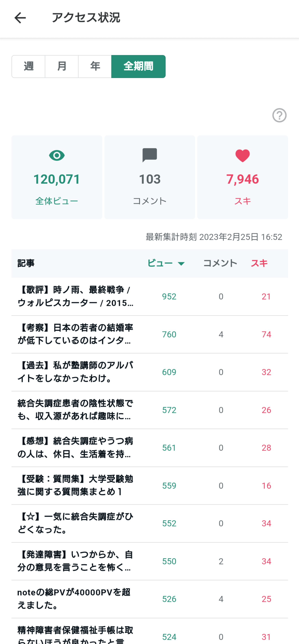Select the 週 period tab
The image size is (299, 644).
pos(29,66)
